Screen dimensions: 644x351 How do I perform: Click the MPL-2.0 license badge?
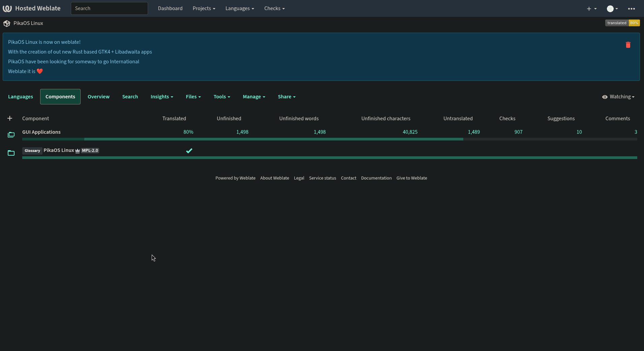(x=90, y=151)
